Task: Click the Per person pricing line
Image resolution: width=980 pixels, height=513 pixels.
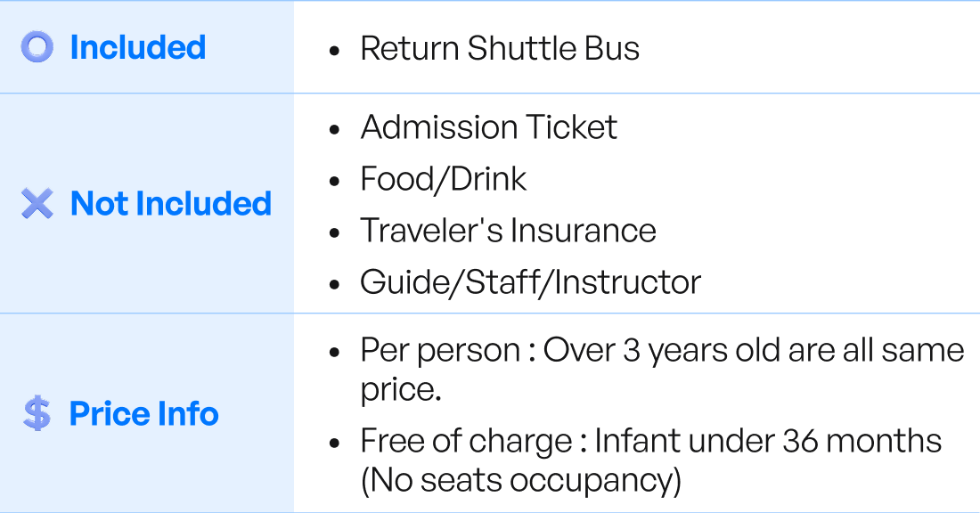Action: 662,350
